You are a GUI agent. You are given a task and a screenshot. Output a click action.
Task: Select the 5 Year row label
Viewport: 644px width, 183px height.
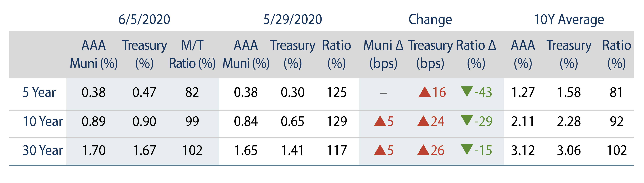pos(39,92)
